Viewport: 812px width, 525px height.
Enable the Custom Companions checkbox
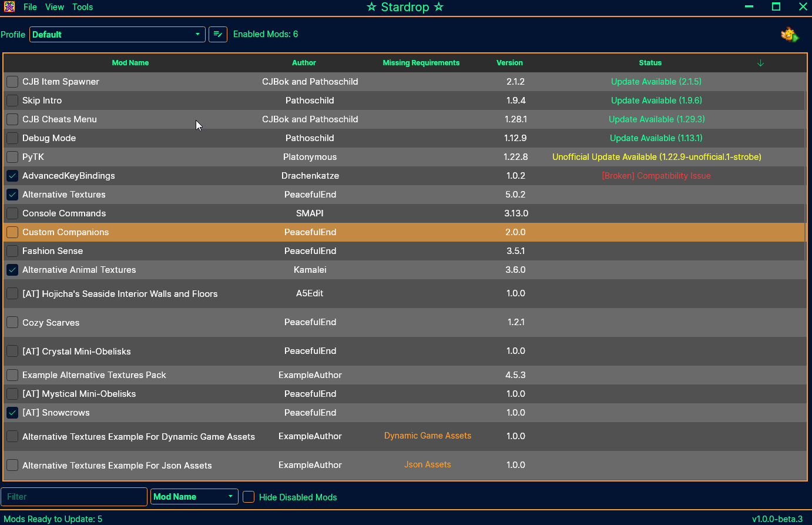tap(12, 232)
